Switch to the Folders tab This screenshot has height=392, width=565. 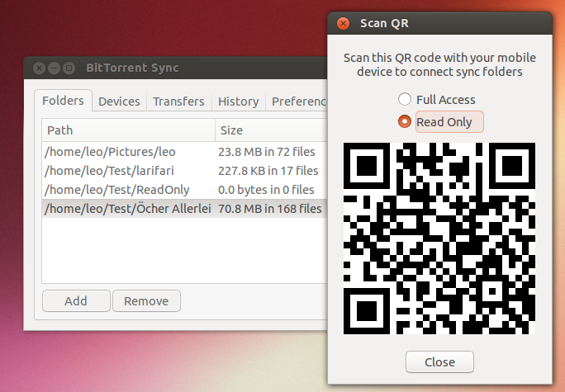[64, 101]
